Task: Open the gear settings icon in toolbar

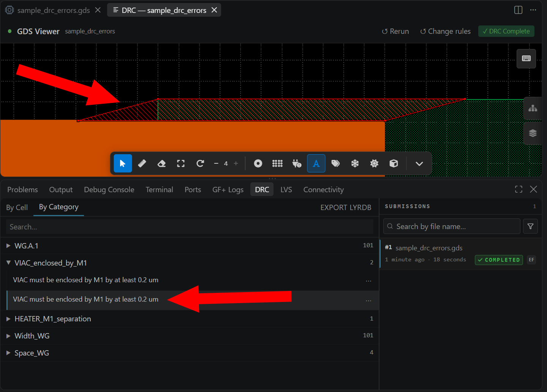Action: [374, 163]
